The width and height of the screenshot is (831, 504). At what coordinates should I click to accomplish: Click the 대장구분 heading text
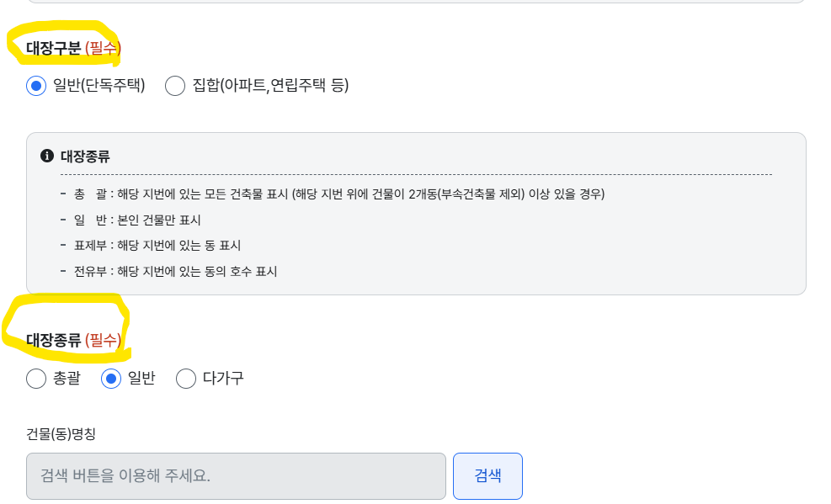54,48
